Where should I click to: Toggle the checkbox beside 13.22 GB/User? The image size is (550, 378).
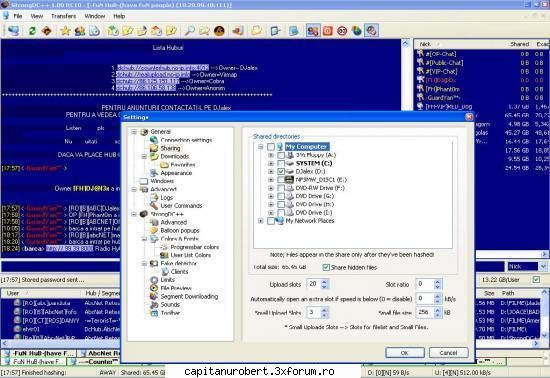[x=536, y=279]
